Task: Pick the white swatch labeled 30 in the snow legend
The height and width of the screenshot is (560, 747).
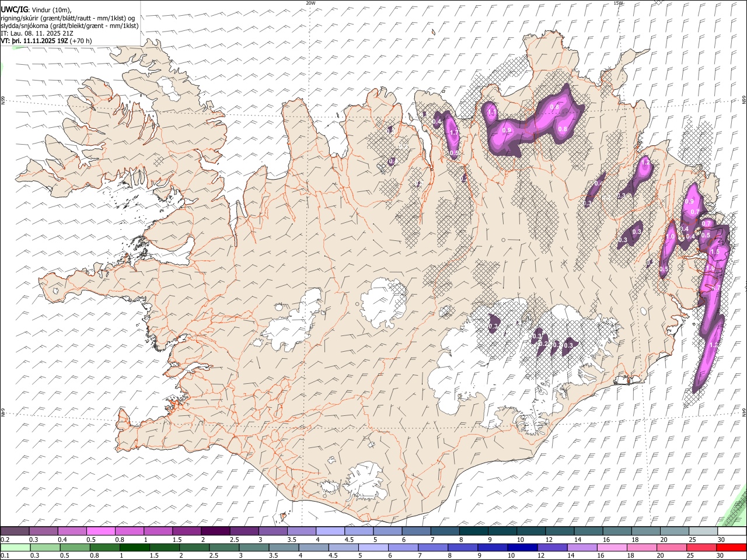Action: [732, 531]
